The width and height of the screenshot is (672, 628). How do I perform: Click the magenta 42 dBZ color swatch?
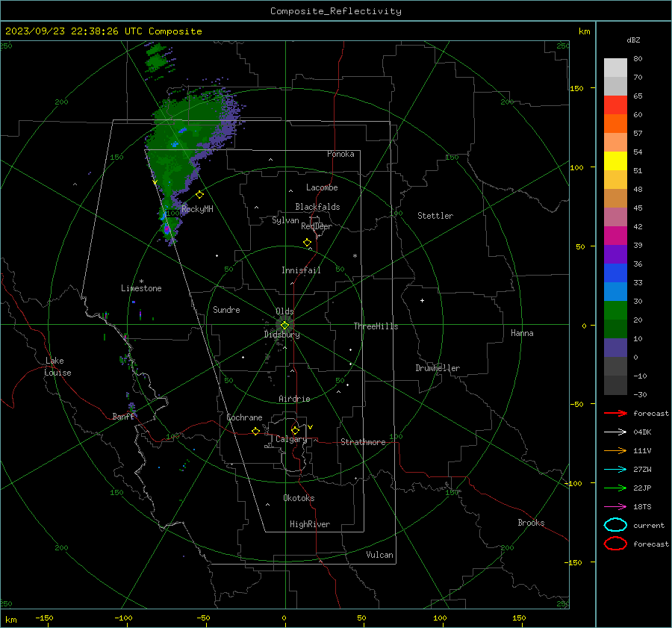pos(615,235)
